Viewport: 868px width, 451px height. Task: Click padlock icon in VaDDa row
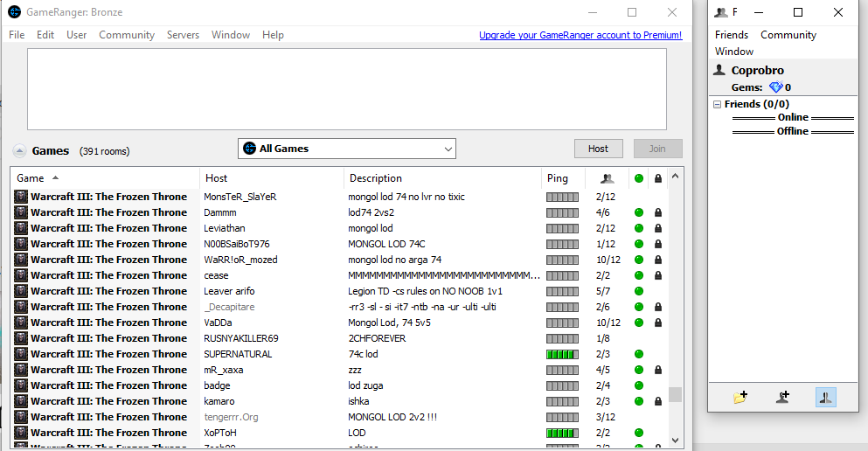[x=658, y=323]
